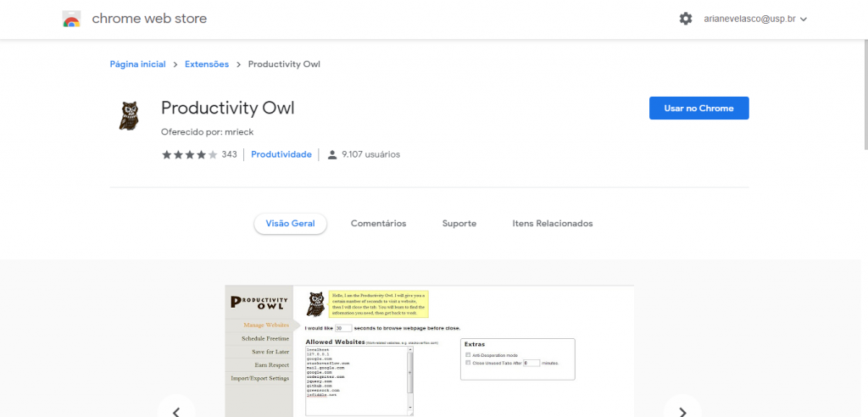The image size is (868, 417).
Task: Toggle Anti-Desperation mode checkbox in preview
Action: [468, 355]
